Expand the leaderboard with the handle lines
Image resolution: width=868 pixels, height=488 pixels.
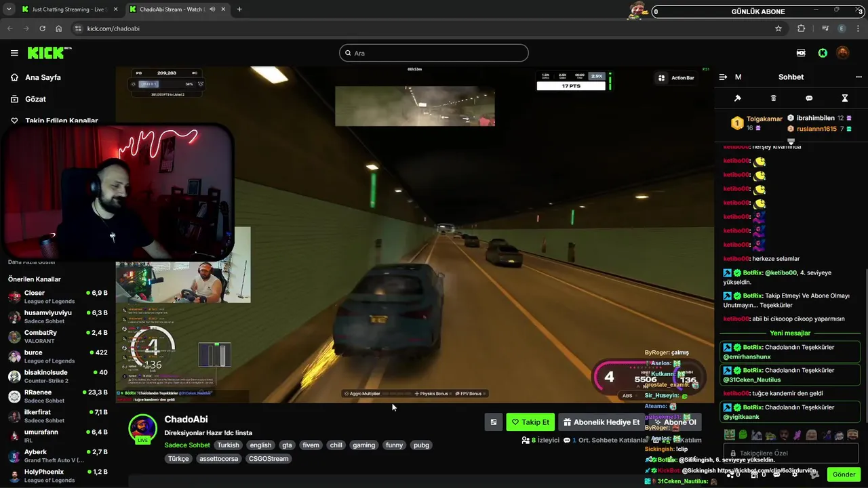[x=791, y=141]
